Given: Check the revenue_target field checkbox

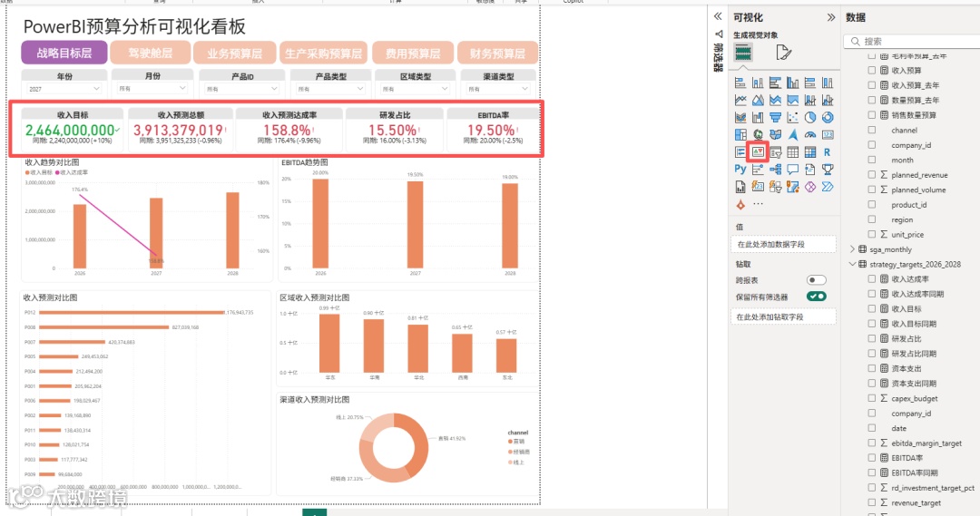Looking at the screenshot, I should coord(871,502).
